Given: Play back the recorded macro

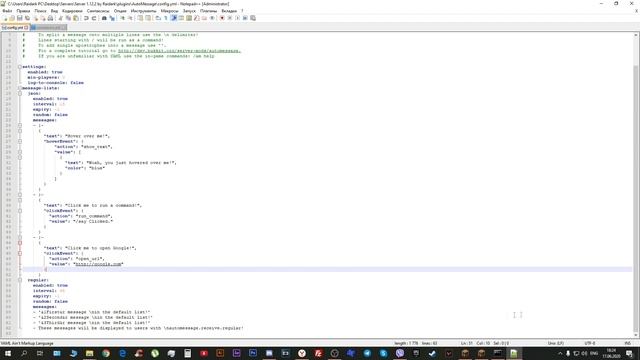Looking at the screenshot, I should [x=238, y=18].
